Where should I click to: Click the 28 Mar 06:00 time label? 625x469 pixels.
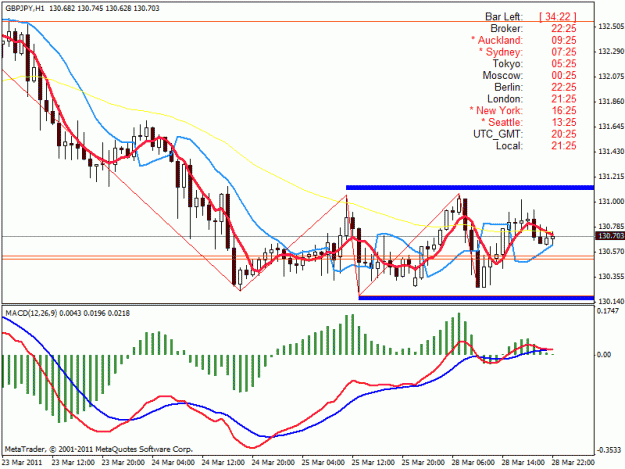click(473, 463)
